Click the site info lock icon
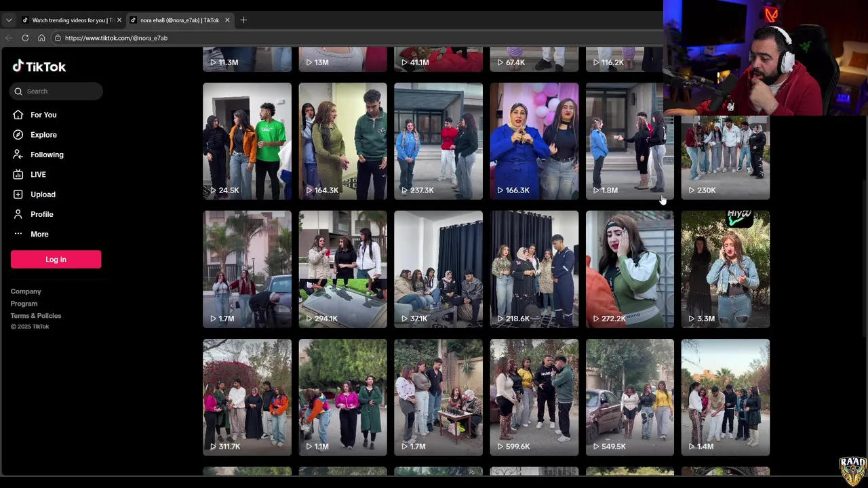The image size is (868, 488). click(58, 38)
